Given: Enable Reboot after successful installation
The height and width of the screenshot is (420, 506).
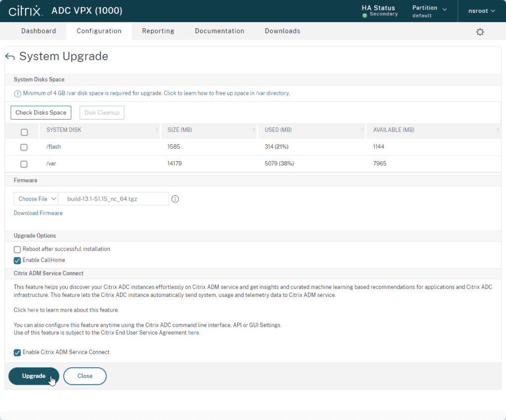Looking at the screenshot, I should point(17,250).
